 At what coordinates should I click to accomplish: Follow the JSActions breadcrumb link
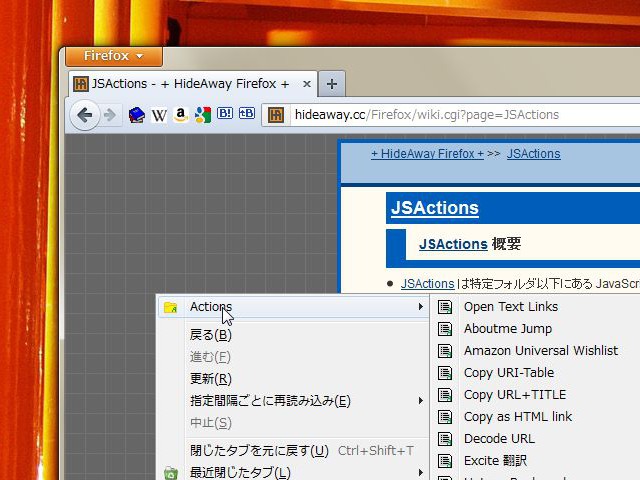tap(533, 154)
